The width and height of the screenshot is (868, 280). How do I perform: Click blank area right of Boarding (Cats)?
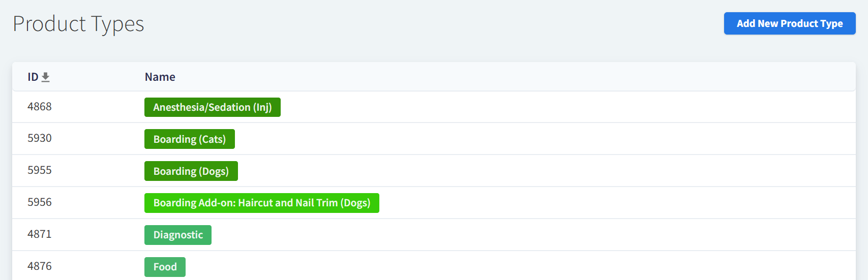[508, 139]
